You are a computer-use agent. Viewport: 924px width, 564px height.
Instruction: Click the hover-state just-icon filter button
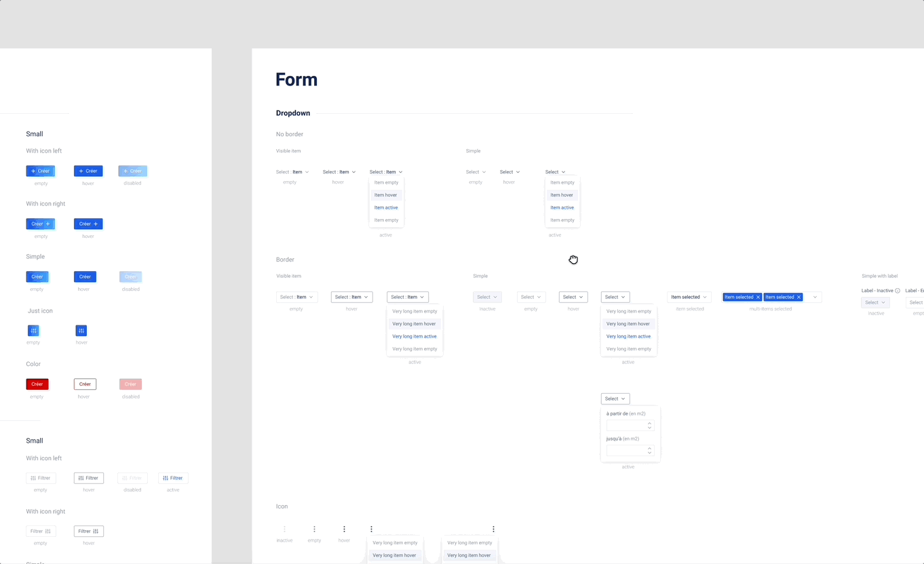coord(81,331)
